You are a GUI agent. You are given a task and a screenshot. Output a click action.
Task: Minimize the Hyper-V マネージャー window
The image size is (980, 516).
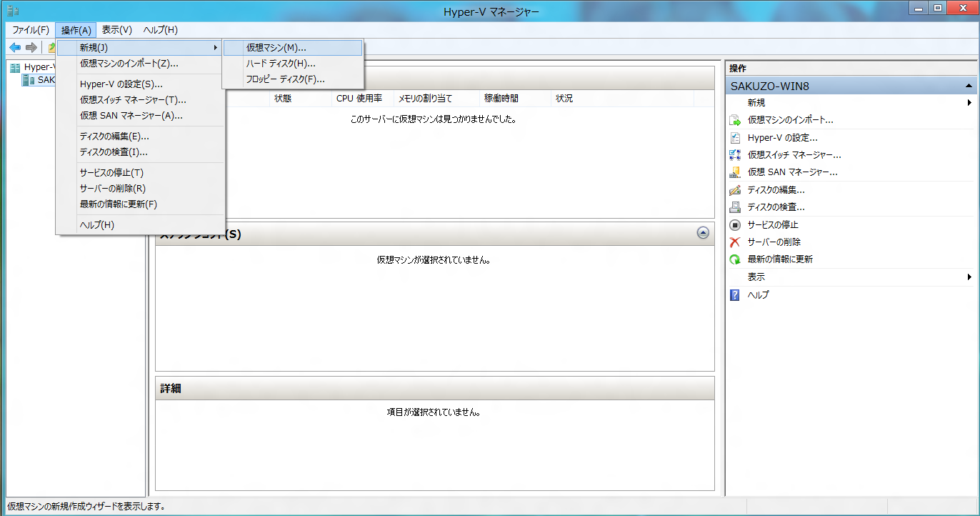[919, 9]
